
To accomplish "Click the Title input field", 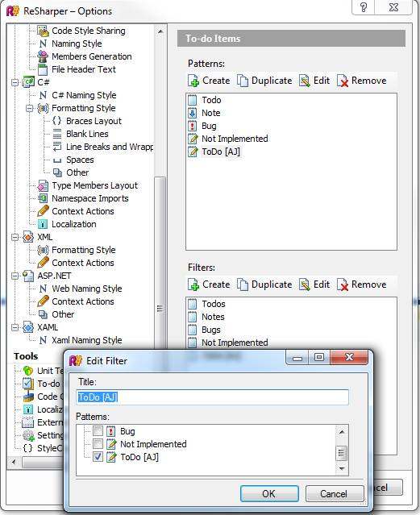I will (x=212, y=397).
